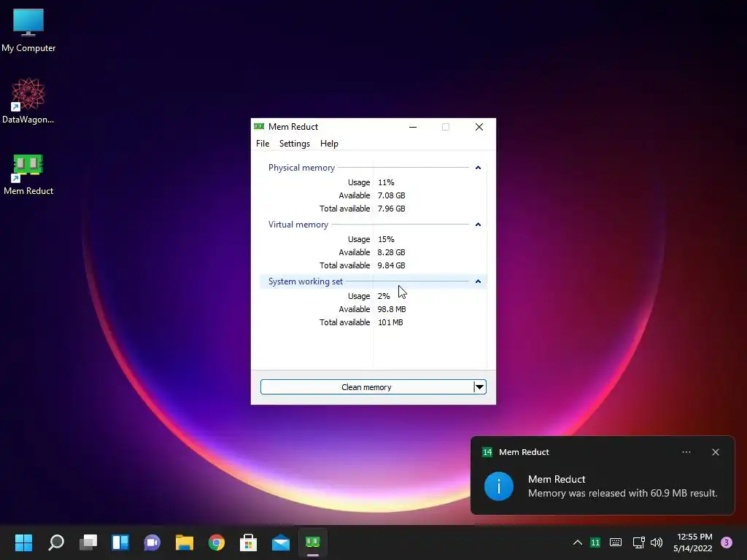Click the Mem Reduct tray icon showing 11
Viewport: 747px width, 560px height.
(595, 542)
